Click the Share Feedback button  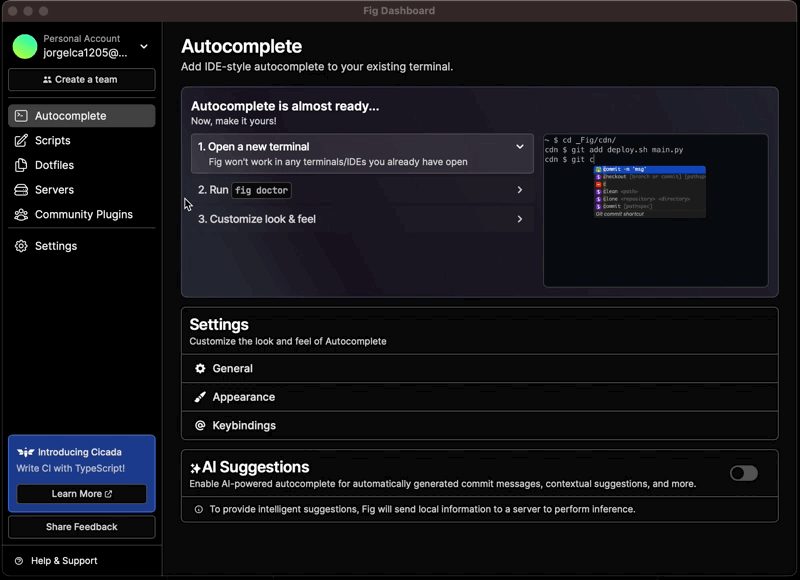81,527
